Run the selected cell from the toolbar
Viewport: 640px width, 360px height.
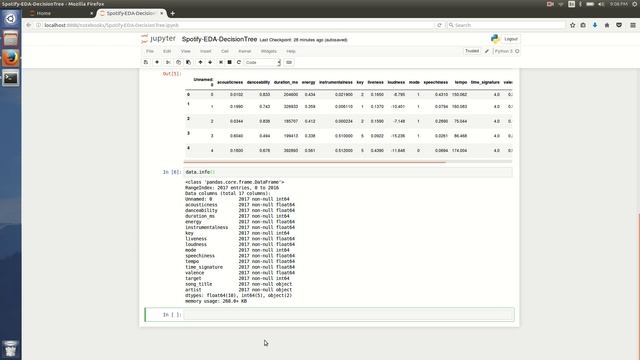coord(221,62)
